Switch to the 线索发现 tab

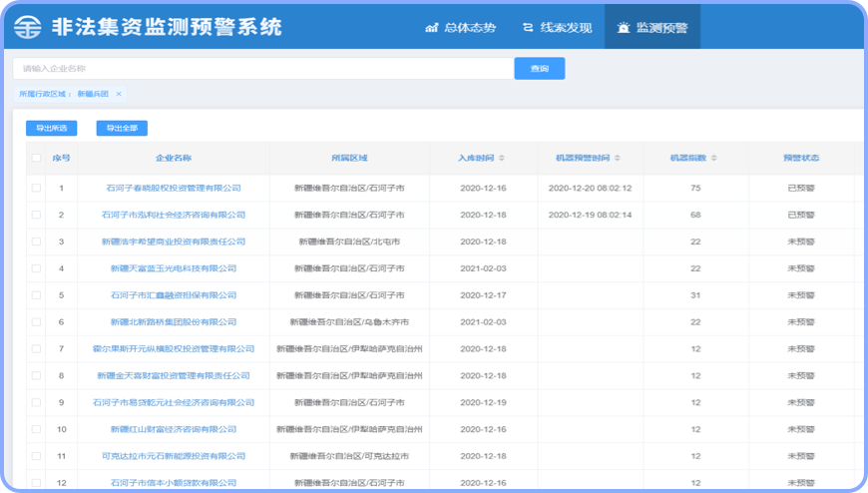pyautogui.click(x=557, y=27)
